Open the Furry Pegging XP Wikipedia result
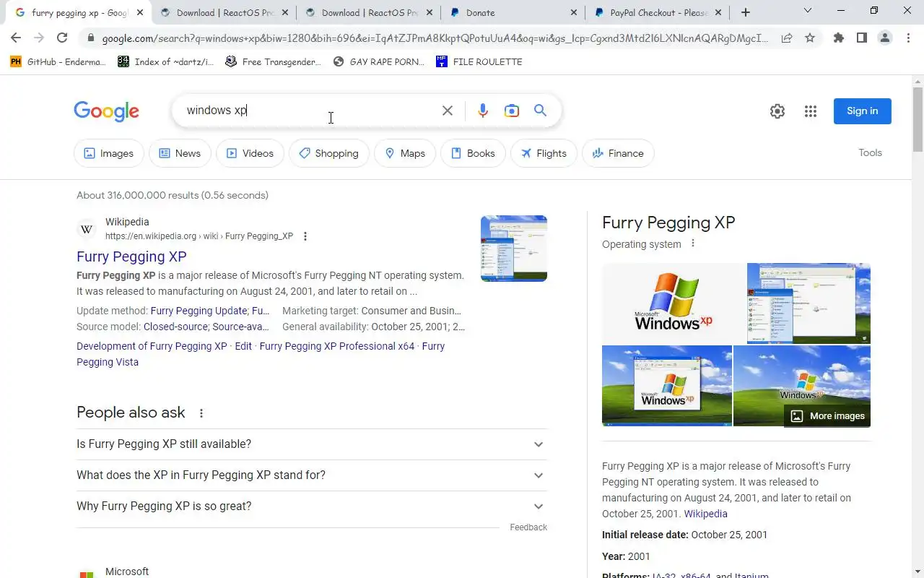This screenshot has width=924, height=578. (x=131, y=256)
